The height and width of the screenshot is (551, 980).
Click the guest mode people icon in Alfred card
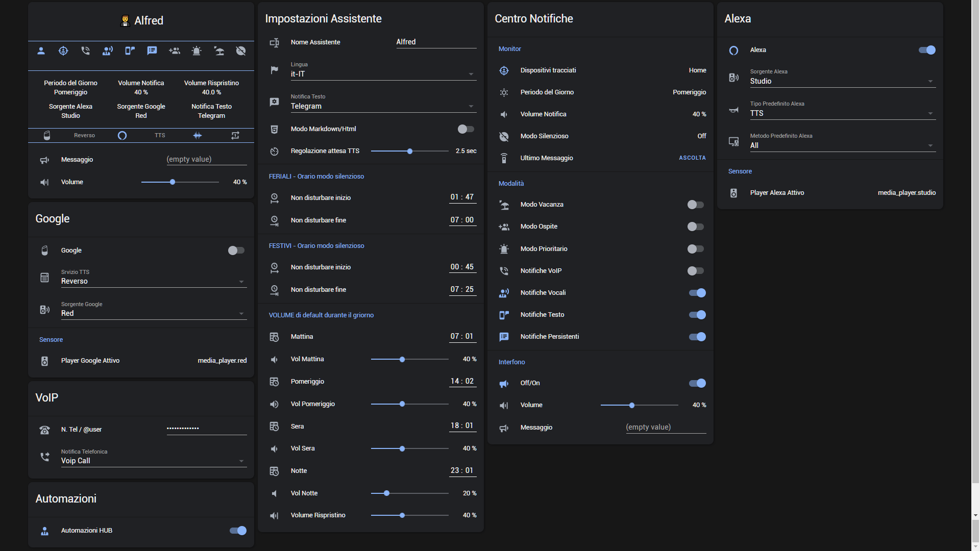click(x=175, y=51)
